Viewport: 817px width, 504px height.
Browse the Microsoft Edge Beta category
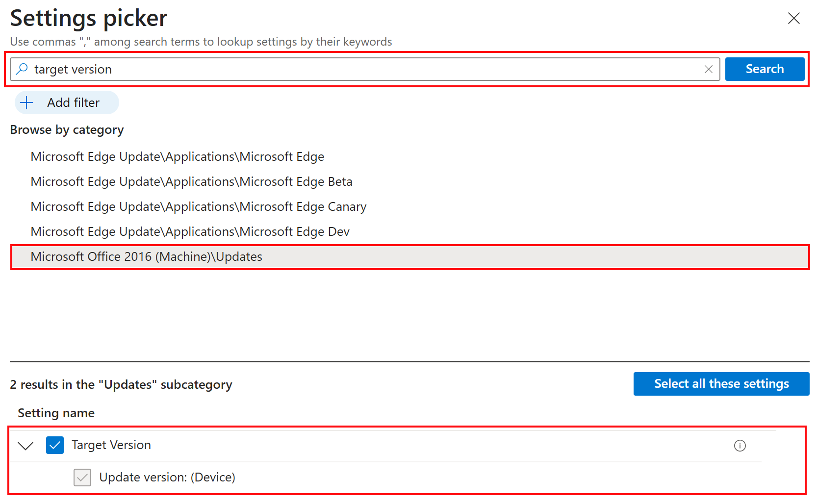click(x=191, y=181)
